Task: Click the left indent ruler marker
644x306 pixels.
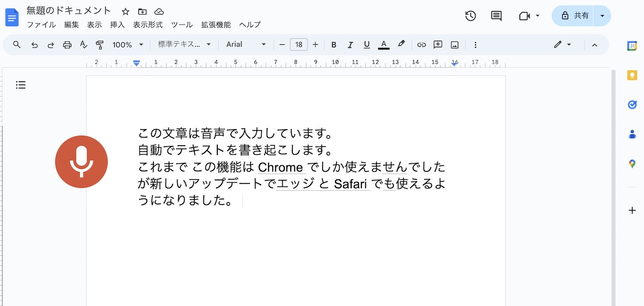Action: (136, 63)
